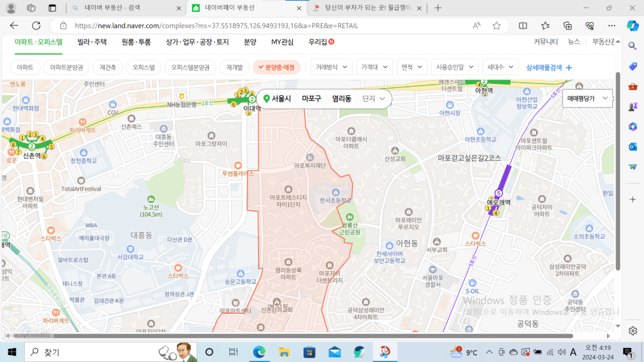Open Copilot icon in browser corner

633,25
